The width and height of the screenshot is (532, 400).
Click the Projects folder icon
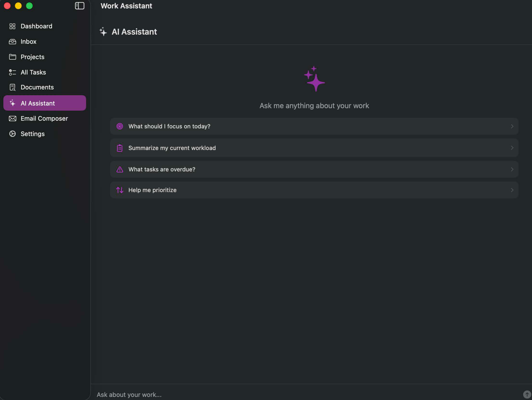(12, 57)
